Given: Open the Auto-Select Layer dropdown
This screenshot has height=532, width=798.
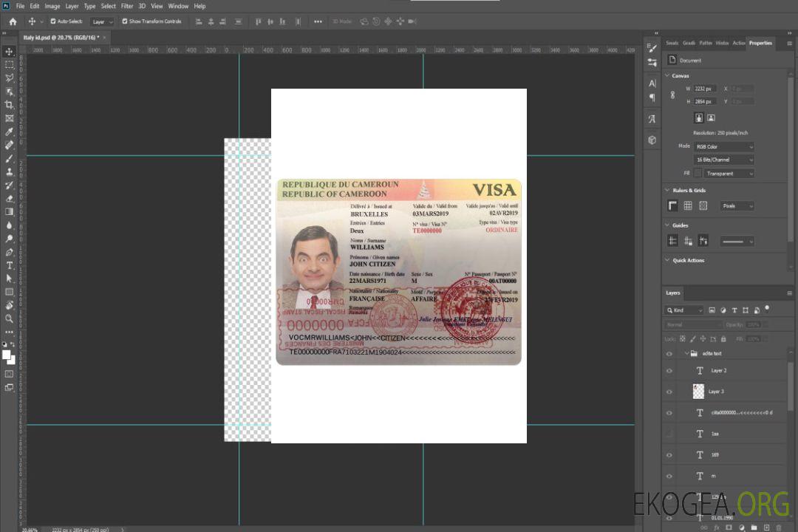Looking at the screenshot, I should [x=102, y=22].
